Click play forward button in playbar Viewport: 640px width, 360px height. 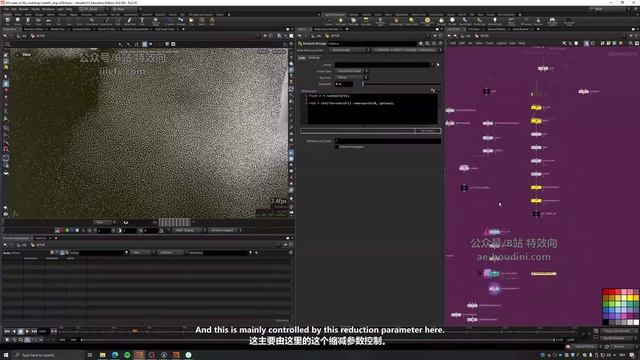coord(27,331)
